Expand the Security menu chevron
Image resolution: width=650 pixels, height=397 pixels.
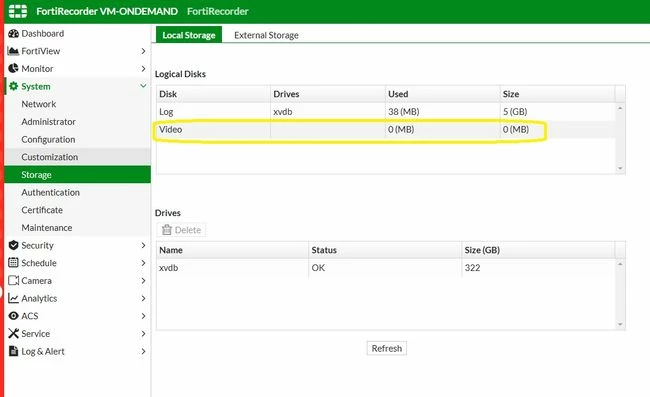(x=143, y=245)
